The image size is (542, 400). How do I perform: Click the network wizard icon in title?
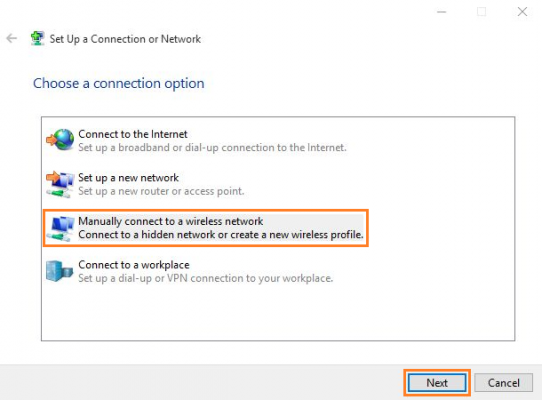[37, 38]
